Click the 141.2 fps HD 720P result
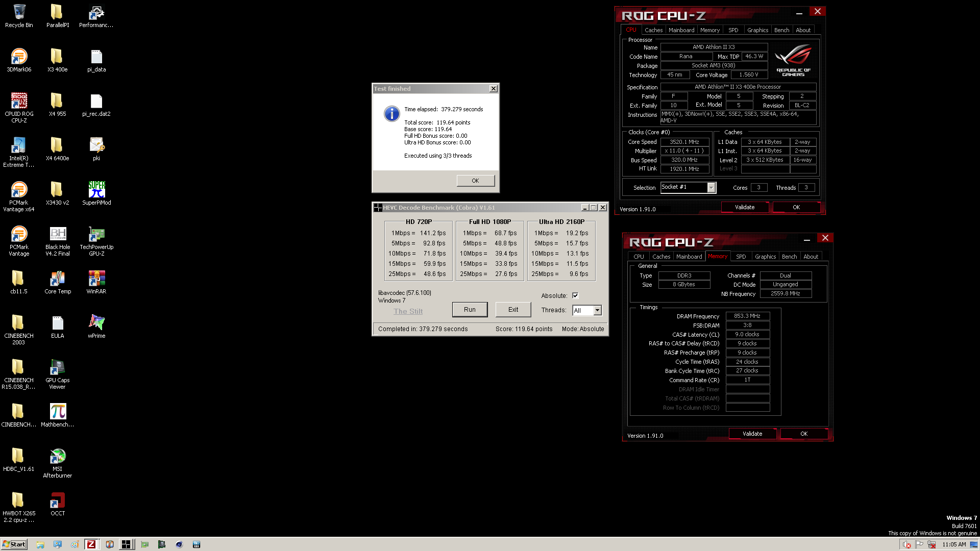Image resolution: width=980 pixels, height=551 pixels. (x=433, y=233)
